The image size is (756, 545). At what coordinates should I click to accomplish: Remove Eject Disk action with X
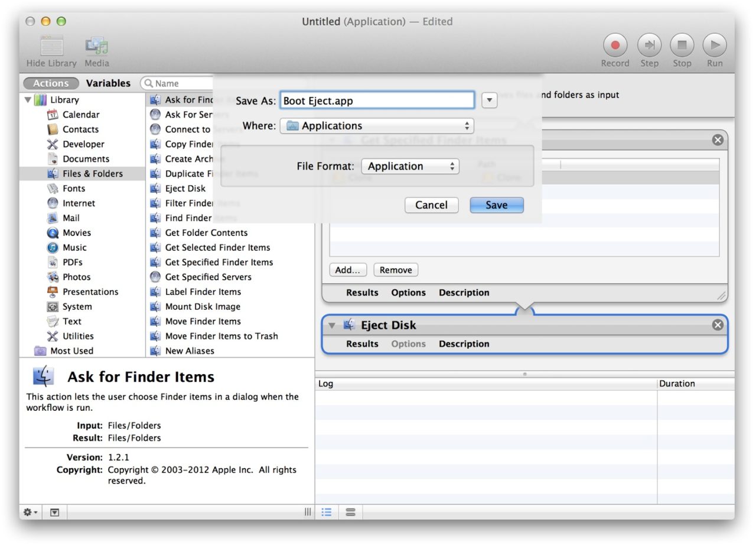tap(718, 325)
